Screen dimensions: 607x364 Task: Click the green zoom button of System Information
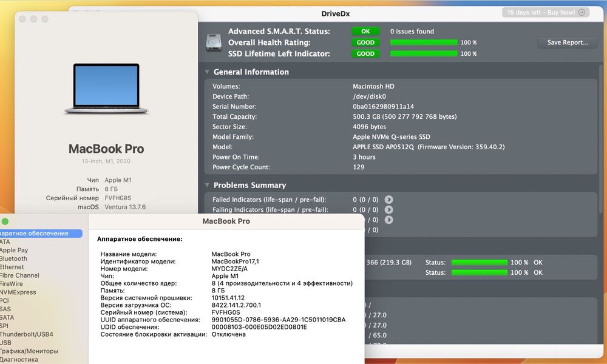(x=5, y=221)
